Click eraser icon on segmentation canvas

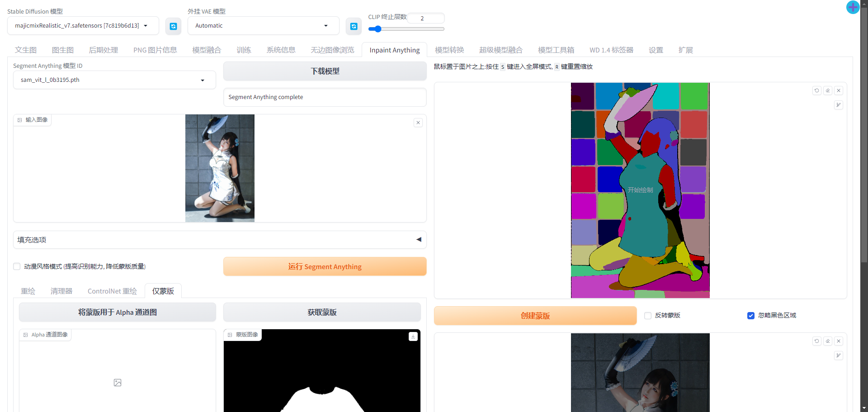pos(827,90)
